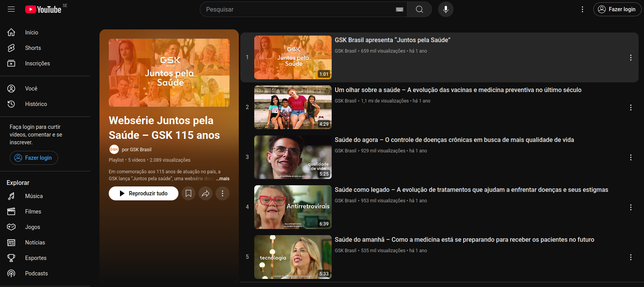Viewport: 644px width, 287px height.
Task: Open the playlist more actions menu
Action: (x=223, y=193)
